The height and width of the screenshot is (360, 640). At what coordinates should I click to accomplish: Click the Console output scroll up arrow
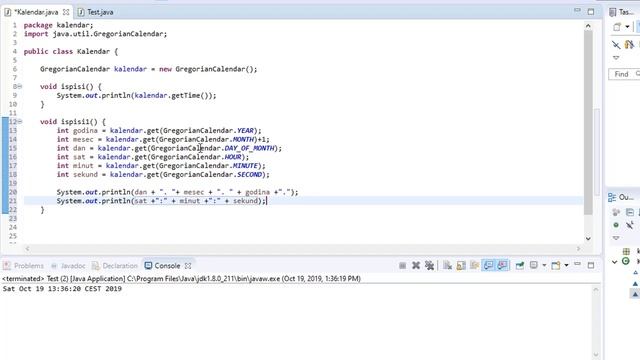tap(596, 290)
